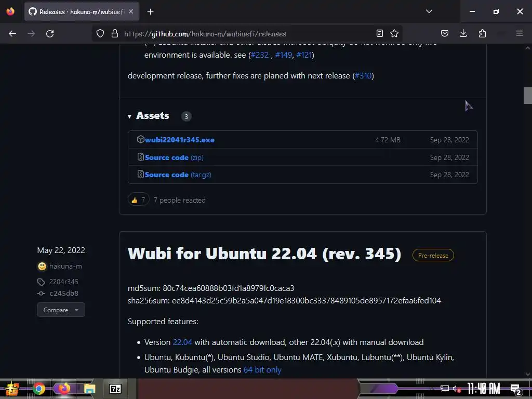Open the Windows Start button
The image size is (532, 399).
click(x=13, y=389)
